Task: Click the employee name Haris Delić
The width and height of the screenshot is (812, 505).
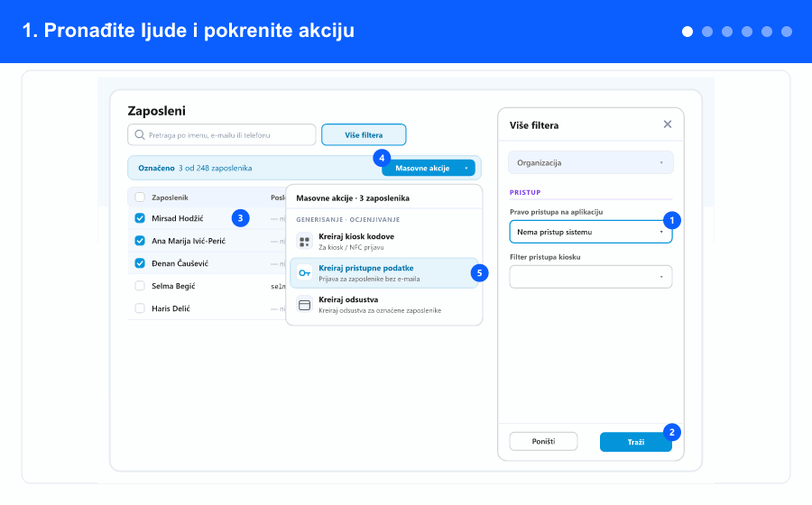Action: pos(171,308)
